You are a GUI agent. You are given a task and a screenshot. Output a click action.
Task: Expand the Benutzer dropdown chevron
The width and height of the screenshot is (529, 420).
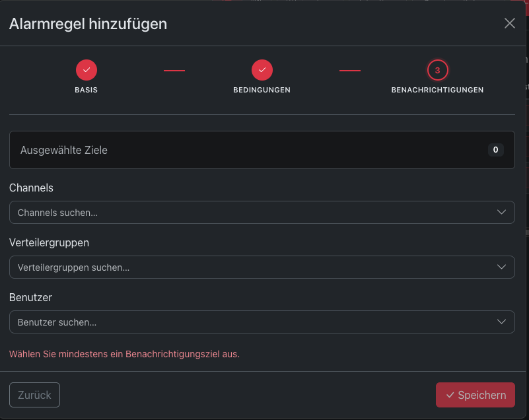click(501, 322)
